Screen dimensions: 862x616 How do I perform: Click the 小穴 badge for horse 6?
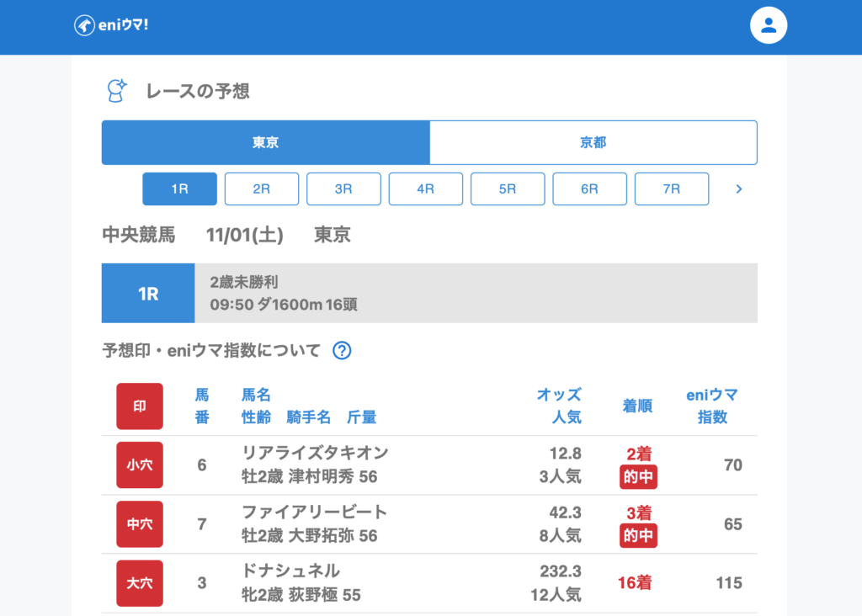click(x=140, y=465)
